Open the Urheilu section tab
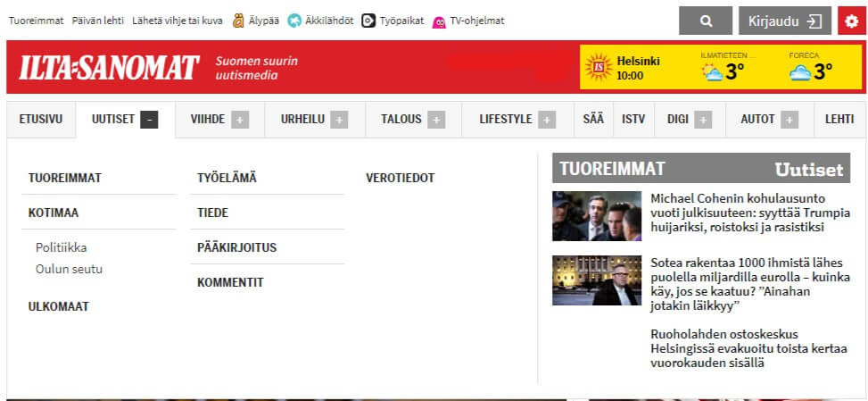This screenshot has height=401, width=868. pos(302,119)
